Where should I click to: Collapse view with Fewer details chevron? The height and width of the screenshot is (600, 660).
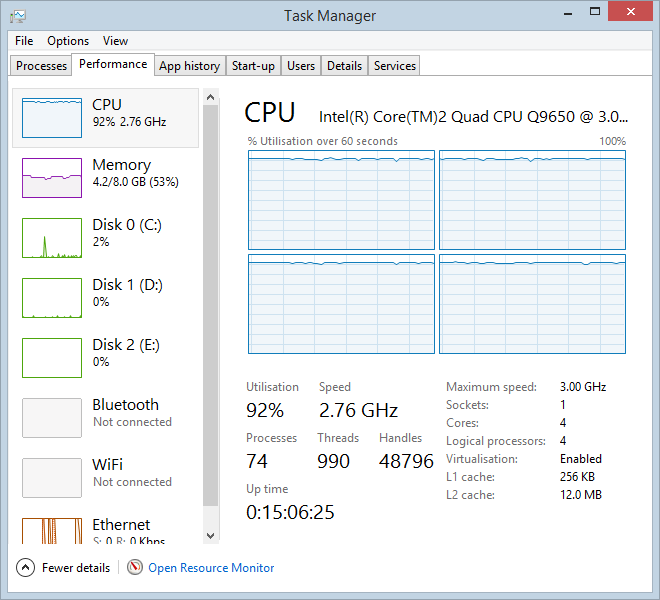point(25,568)
